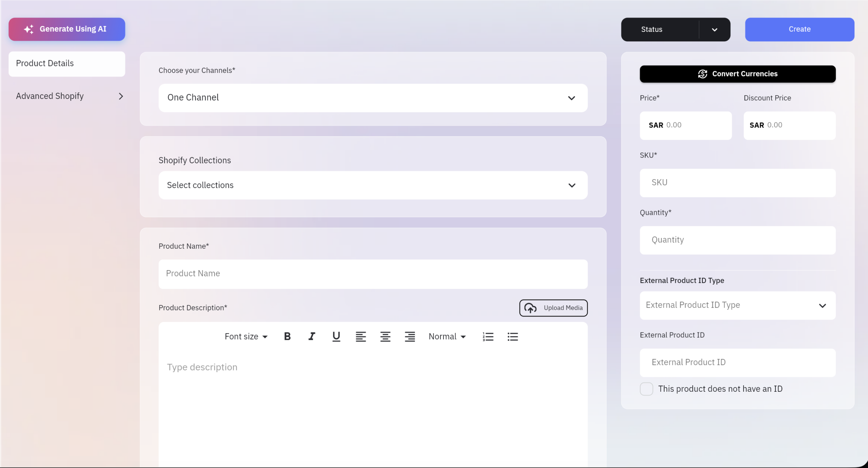Image resolution: width=868 pixels, height=468 pixels.
Task: Align description text to left
Action: click(x=360, y=337)
